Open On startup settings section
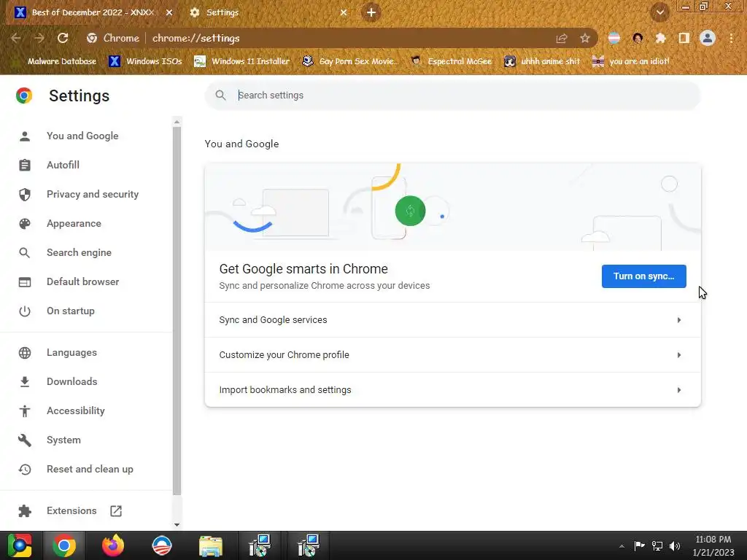 (71, 311)
